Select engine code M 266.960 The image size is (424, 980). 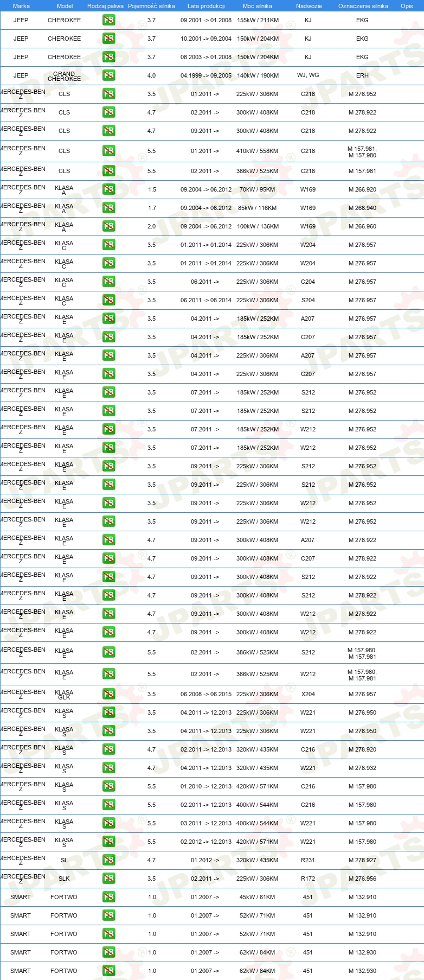(x=362, y=226)
